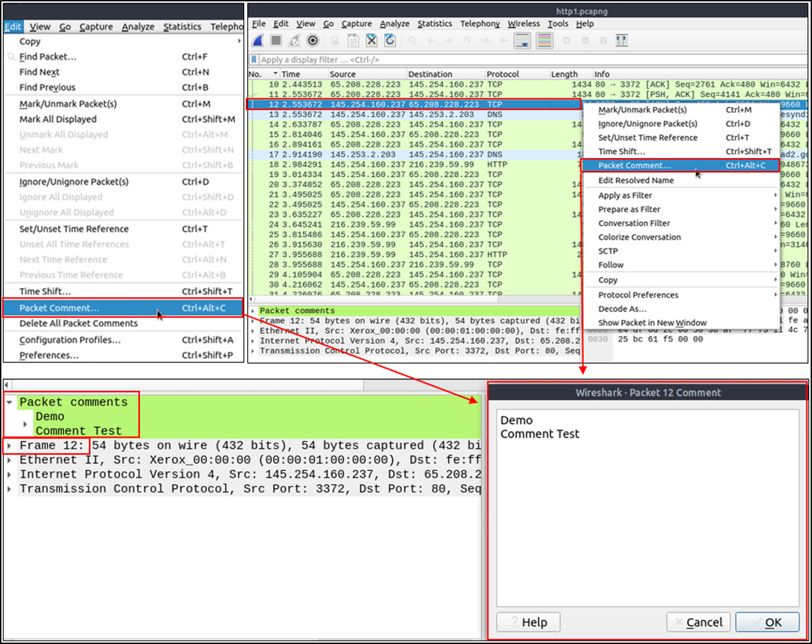Click the normal size zoom reset icon
This screenshot has width=812, height=644.
click(x=604, y=41)
